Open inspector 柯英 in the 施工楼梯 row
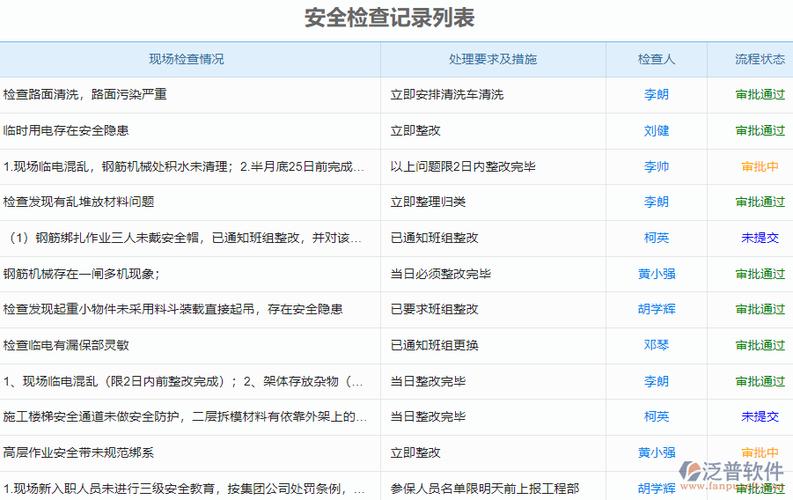The height and width of the screenshot is (500, 793). [656, 417]
